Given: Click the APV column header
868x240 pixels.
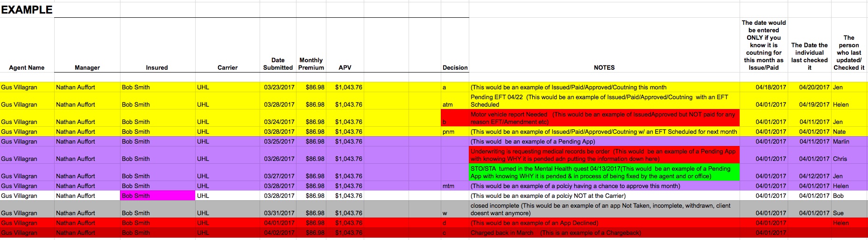Looking at the screenshot, I should pos(345,67).
